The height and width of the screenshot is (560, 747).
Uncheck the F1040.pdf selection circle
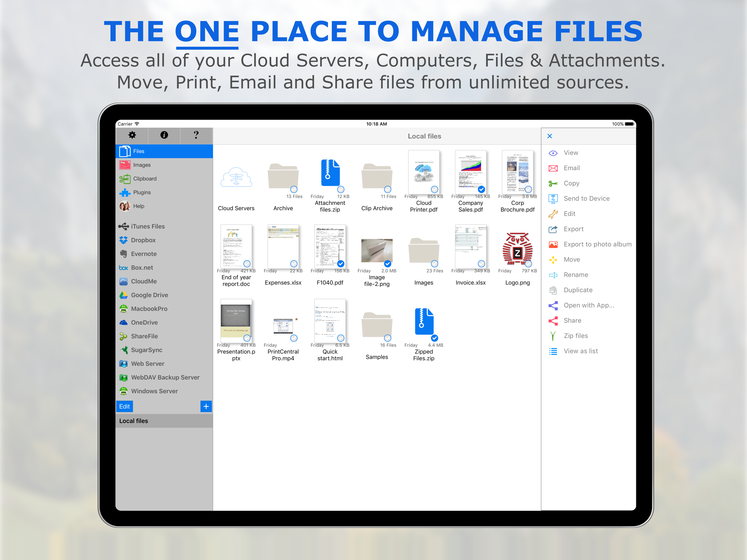(341, 263)
